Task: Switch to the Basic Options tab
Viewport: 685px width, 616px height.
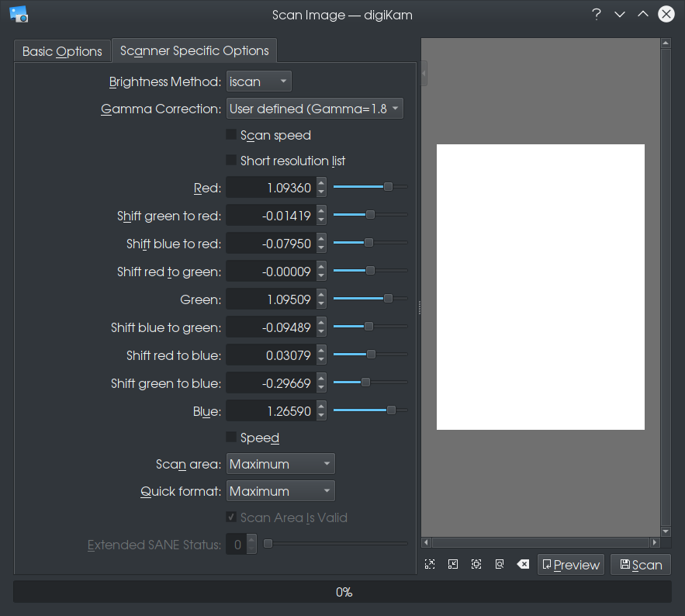Action: pyautogui.click(x=62, y=51)
